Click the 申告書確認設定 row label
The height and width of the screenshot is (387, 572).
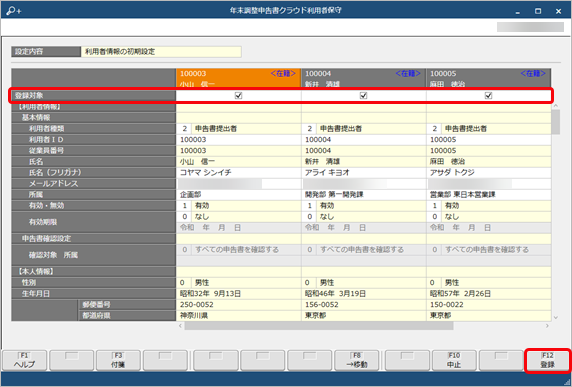pyautogui.click(x=94, y=239)
